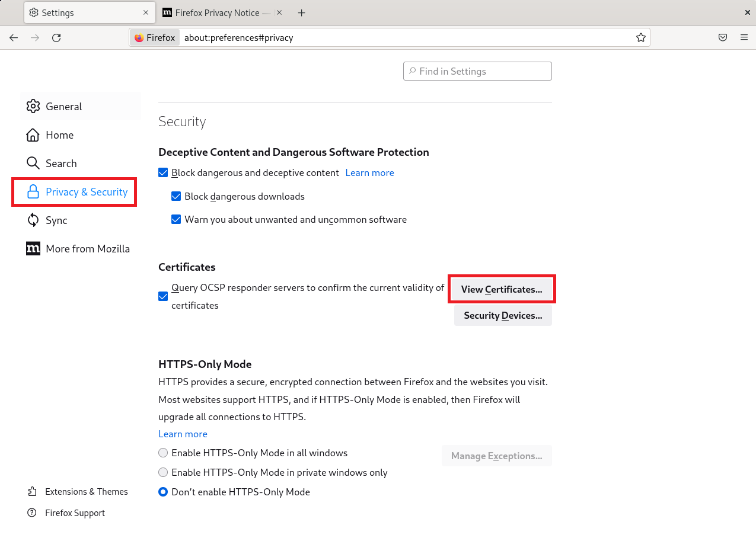This screenshot has height=538, width=756.
Task: Open the Firefox application menu
Action: [744, 38]
